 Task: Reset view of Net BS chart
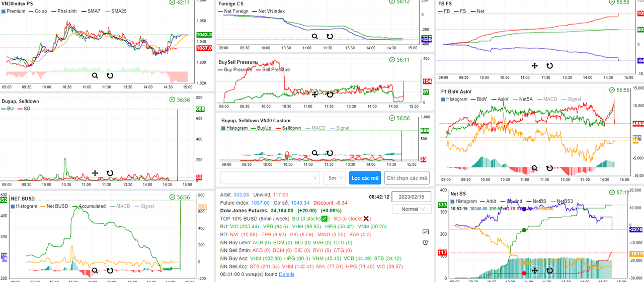pyautogui.click(x=549, y=271)
